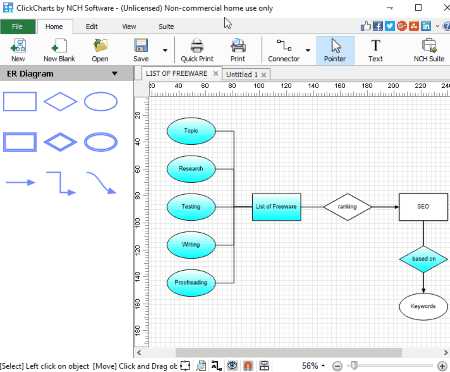The height and width of the screenshot is (372, 450).
Task: Choose the curved arrow connector shape
Action: [x=101, y=183]
